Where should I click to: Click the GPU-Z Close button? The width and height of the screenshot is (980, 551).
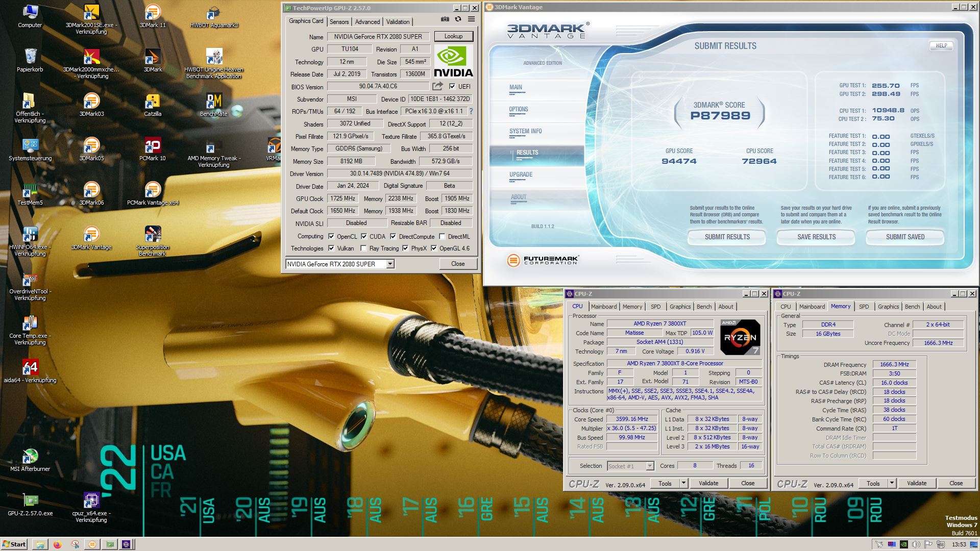tap(458, 264)
